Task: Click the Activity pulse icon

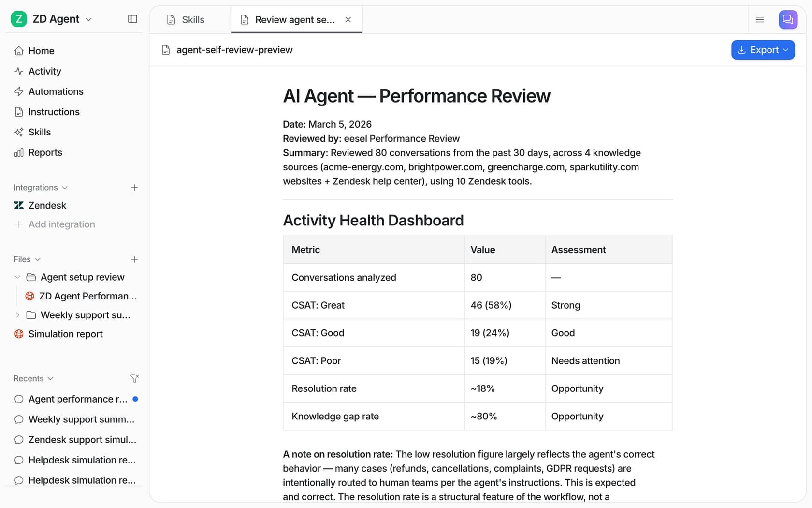Action: click(x=19, y=71)
